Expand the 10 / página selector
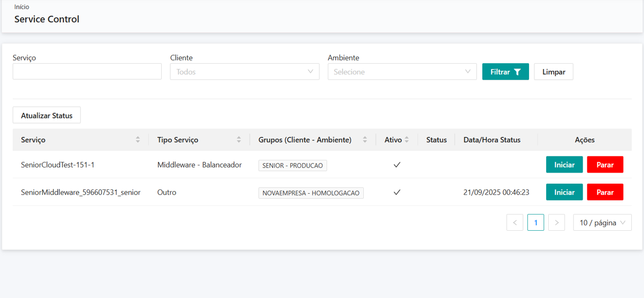Viewport: 644px width, 298px height. (x=602, y=223)
